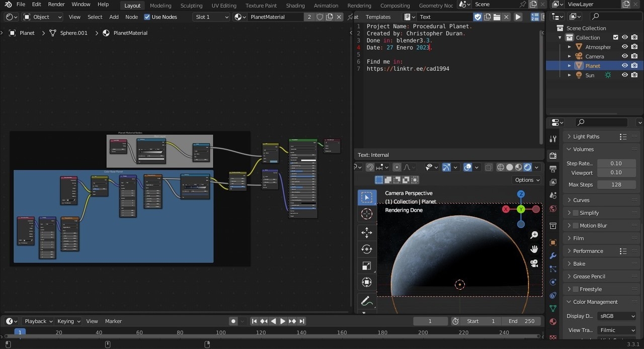Expand the Atmosphere tree item arrow
Viewport: 644px width, 349px height.
click(570, 47)
